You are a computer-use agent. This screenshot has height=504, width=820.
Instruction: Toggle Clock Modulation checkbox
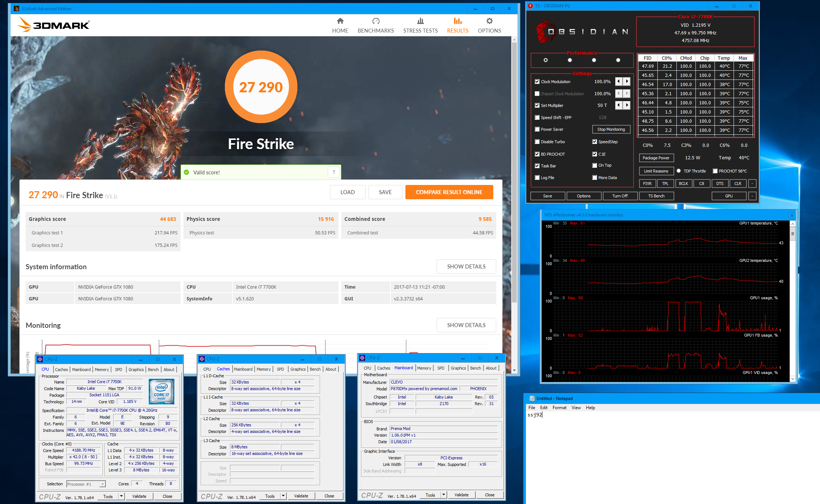[x=537, y=82]
